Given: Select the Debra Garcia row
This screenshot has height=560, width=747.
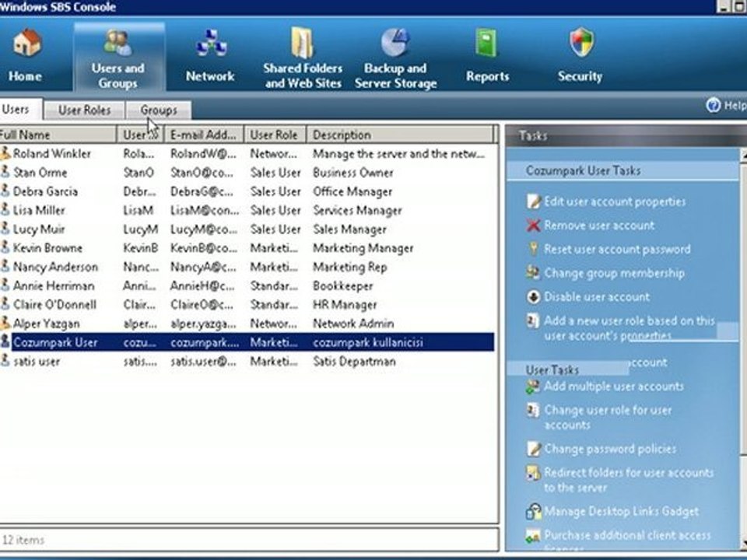Looking at the screenshot, I should 247,191.
